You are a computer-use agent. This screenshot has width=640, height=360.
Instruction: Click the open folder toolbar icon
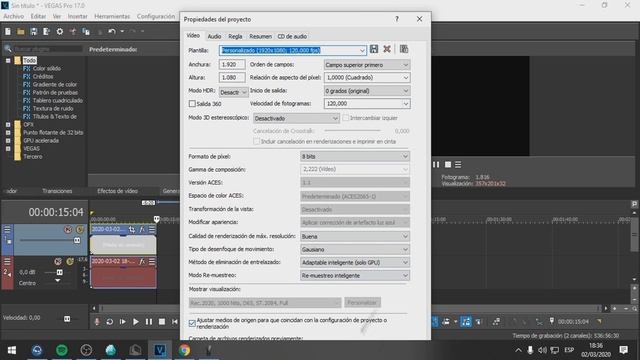coord(21,31)
